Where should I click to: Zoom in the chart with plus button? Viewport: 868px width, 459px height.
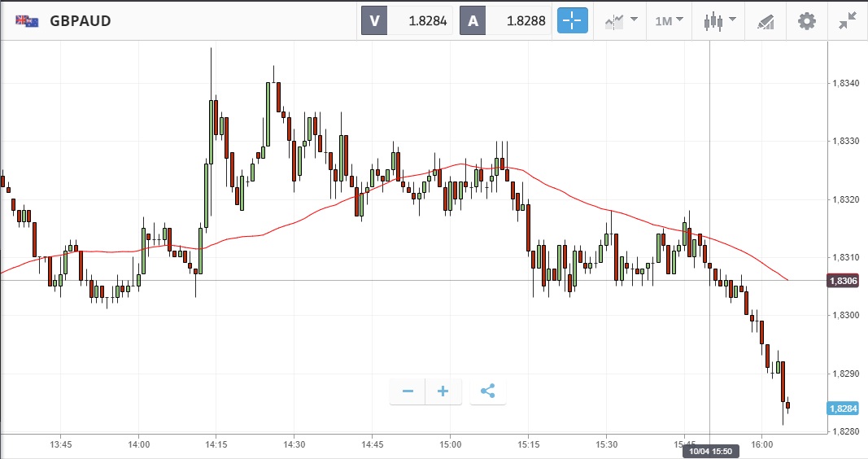click(443, 391)
